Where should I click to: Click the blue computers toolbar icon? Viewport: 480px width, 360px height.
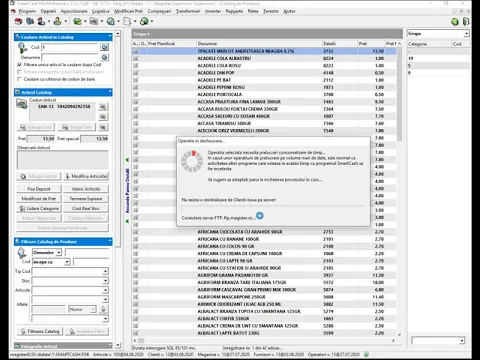click(30, 22)
